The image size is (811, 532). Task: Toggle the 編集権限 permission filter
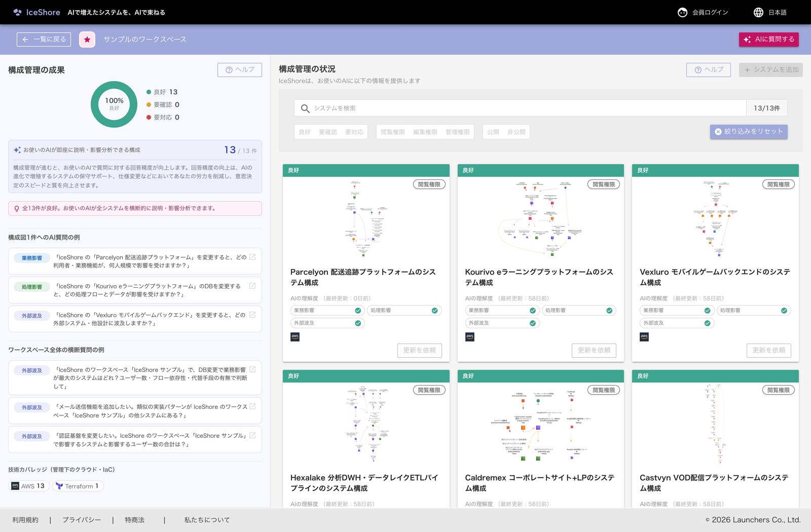(x=425, y=132)
